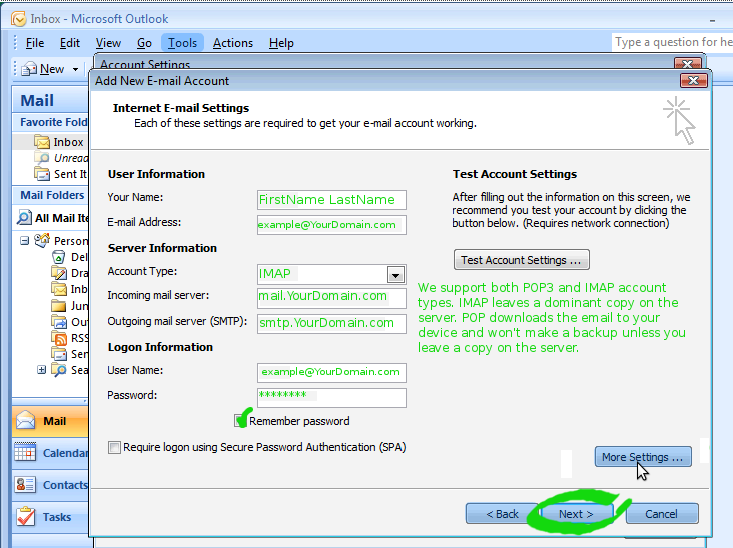Open the Drafts folder icon
Screen dimensions: 733x548
click(x=58, y=273)
